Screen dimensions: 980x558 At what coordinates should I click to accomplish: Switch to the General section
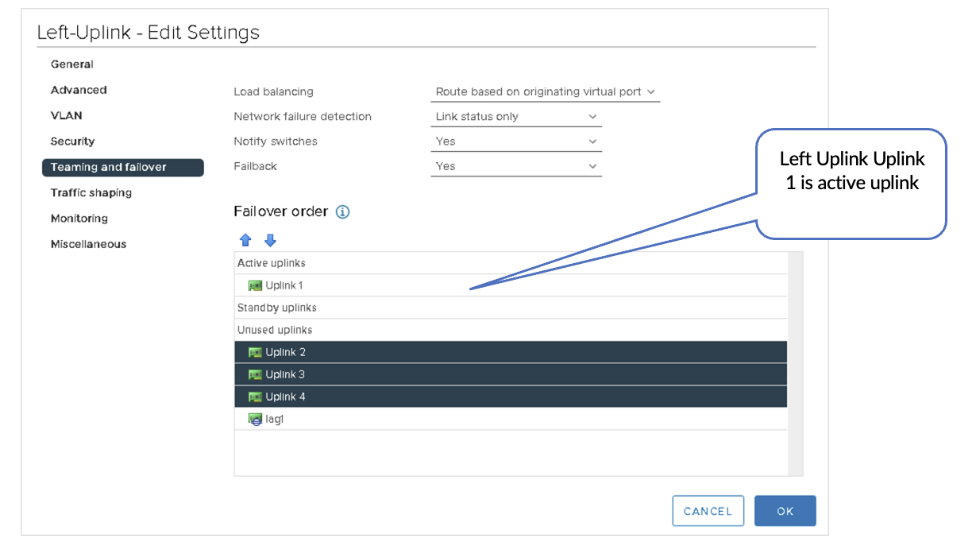[x=72, y=64]
